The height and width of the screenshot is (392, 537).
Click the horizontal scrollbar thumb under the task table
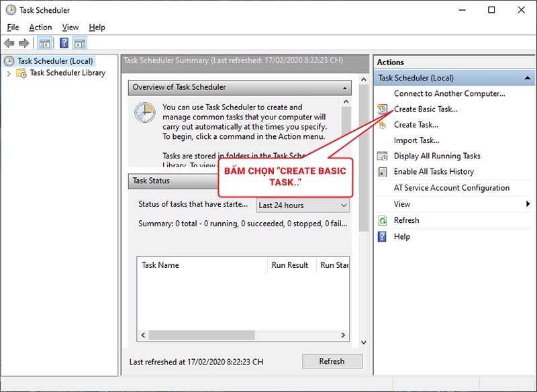[x=202, y=335]
